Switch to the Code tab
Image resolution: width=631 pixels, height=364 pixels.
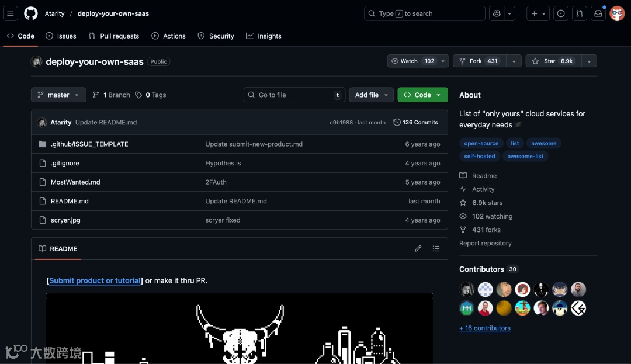[x=20, y=36]
